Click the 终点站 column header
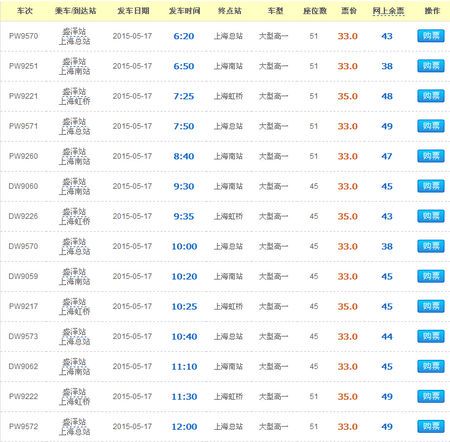Image resolution: width=450 pixels, height=442 pixels. [x=230, y=11]
